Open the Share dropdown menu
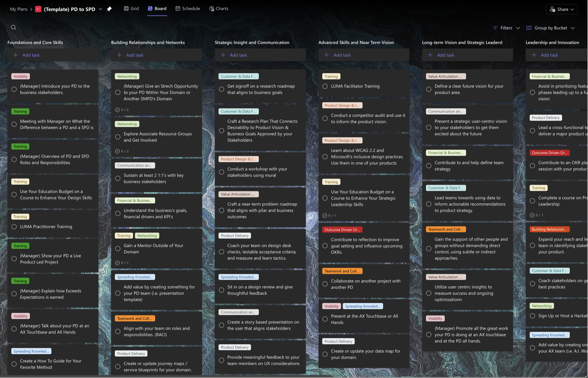Viewport: 588px width, 378px height. [562, 9]
